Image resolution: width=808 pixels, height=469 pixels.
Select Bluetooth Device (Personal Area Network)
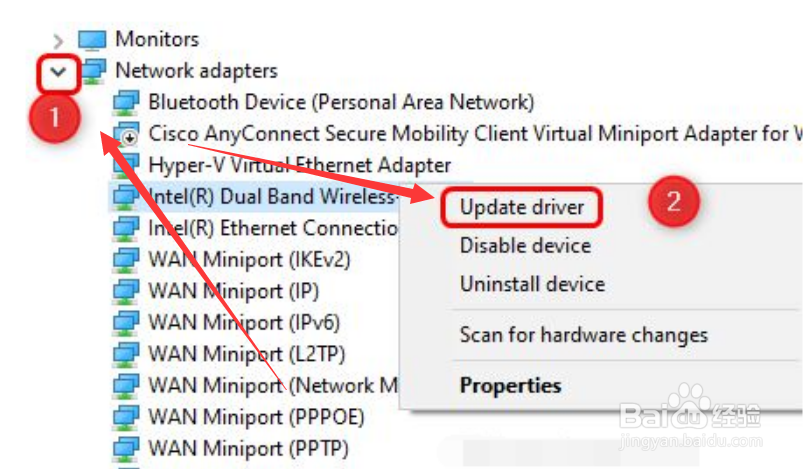click(x=341, y=102)
